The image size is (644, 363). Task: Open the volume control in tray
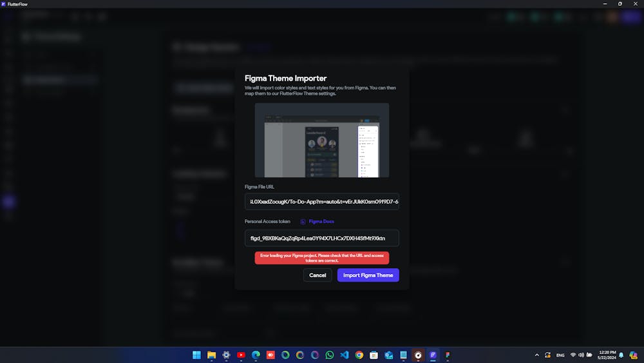(x=581, y=355)
